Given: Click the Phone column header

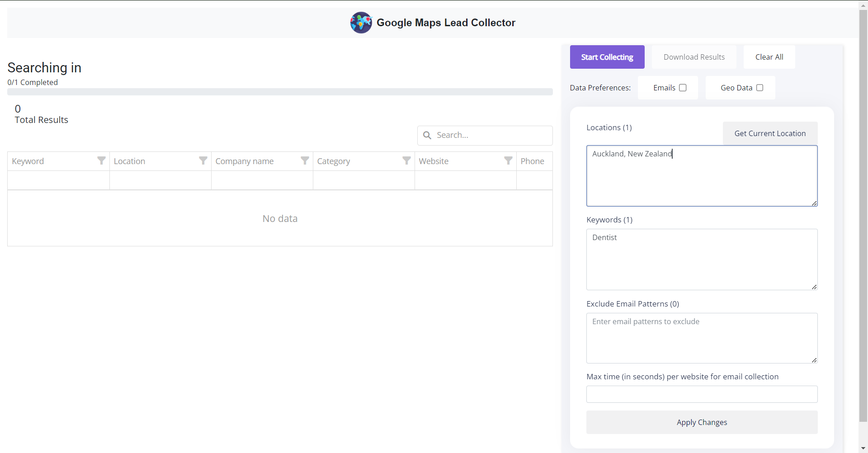Looking at the screenshot, I should point(533,161).
